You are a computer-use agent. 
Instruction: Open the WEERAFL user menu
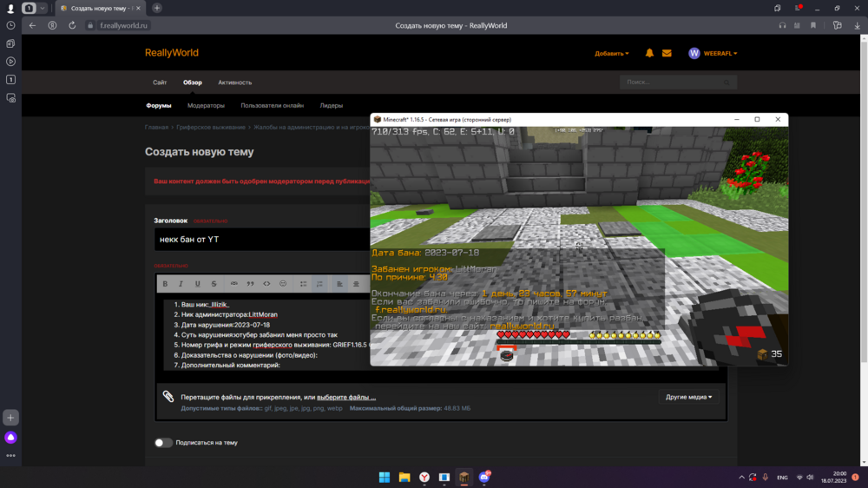713,53
